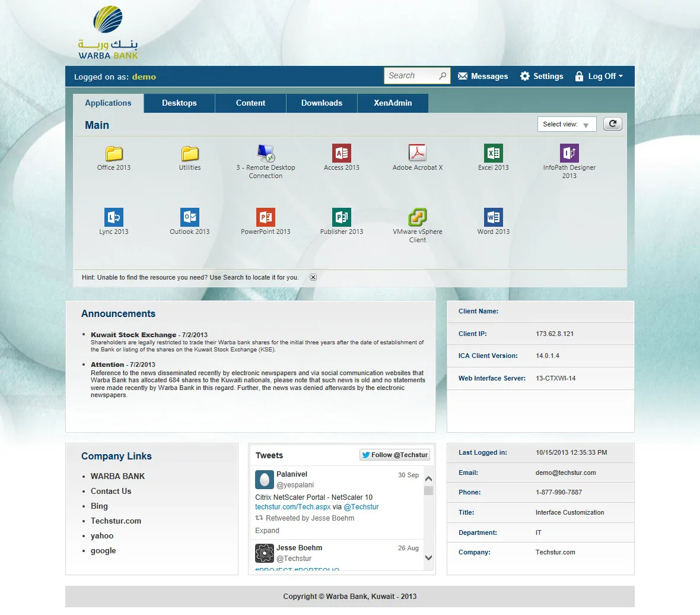Click the tweets scroll up arrow
700x615 pixels.
click(x=428, y=479)
